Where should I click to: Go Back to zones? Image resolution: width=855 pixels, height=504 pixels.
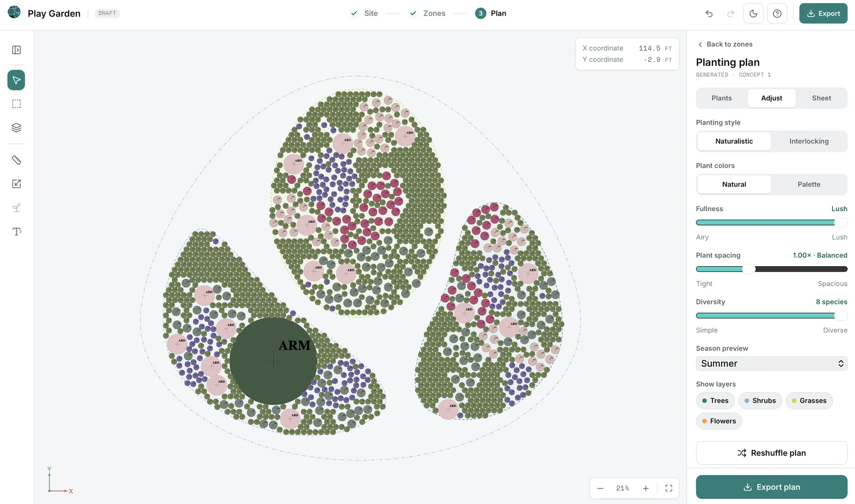pos(725,44)
